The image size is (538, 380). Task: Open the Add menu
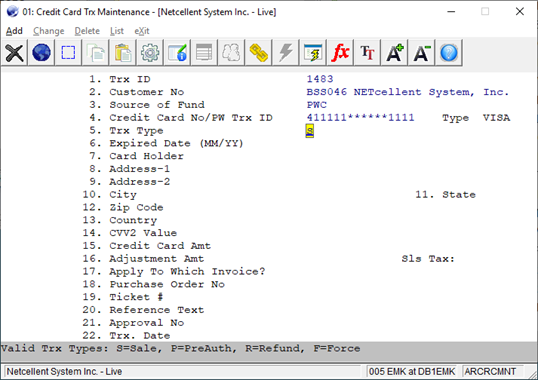point(14,31)
